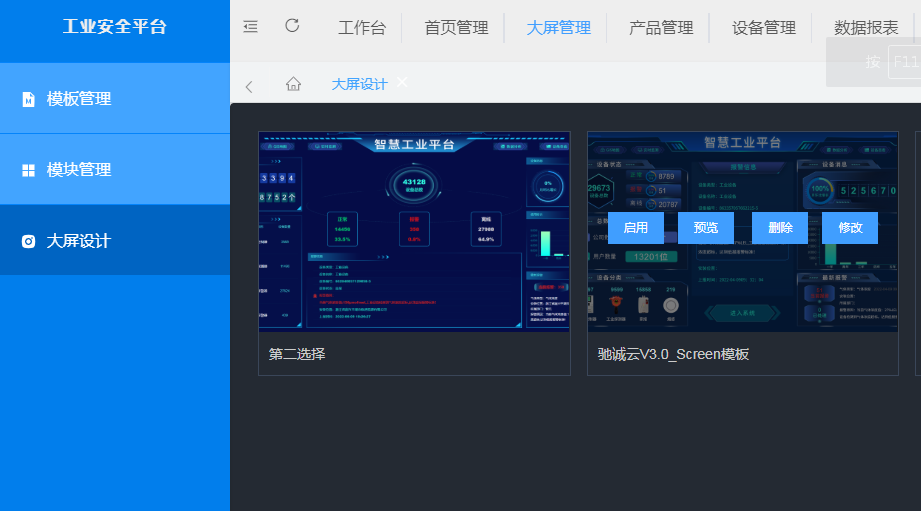Click the tab scroll-left arrow
The width and height of the screenshot is (921, 511).
(249, 87)
